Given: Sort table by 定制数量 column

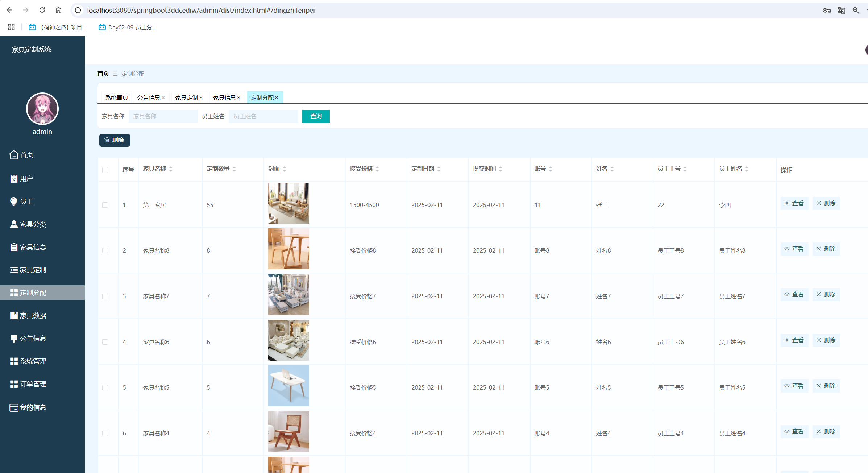Looking at the screenshot, I should coord(234,169).
